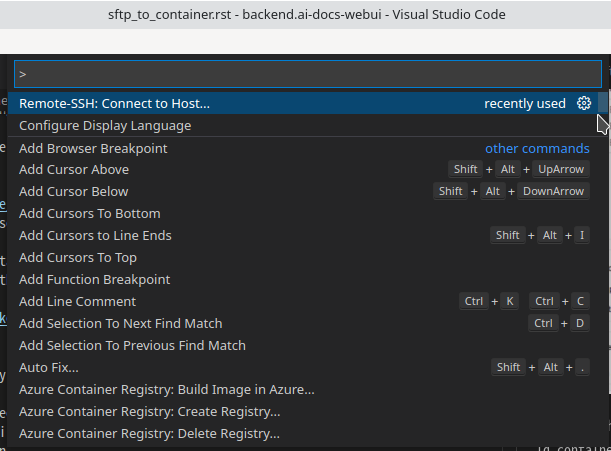Image resolution: width=611 pixels, height=451 pixels.
Task: Focus the command palette input field
Action: click(x=308, y=74)
